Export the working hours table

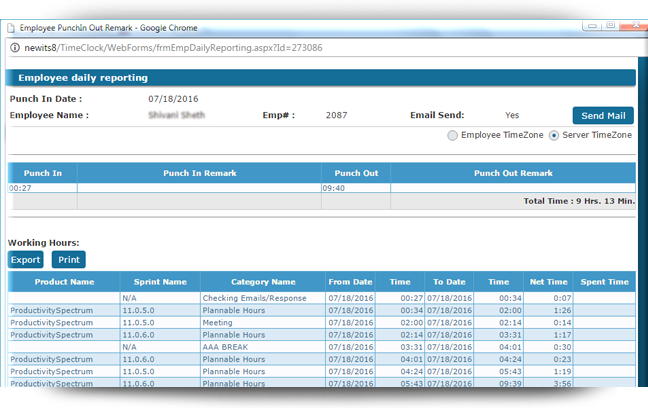pos(25,260)
